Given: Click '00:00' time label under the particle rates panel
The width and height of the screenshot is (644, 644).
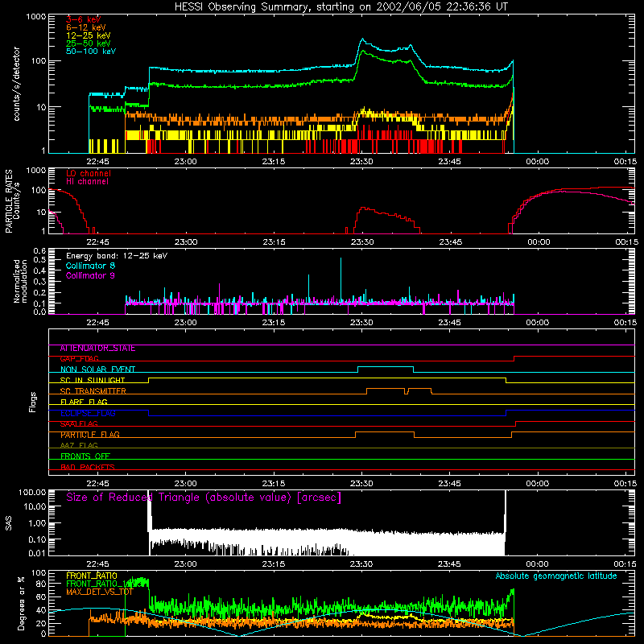Looking at the screenshot, I should pyautogui.click(x=539, y=242).
